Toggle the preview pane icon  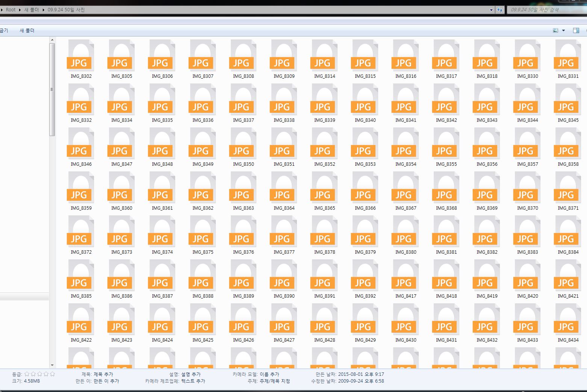tap(576, 30)
